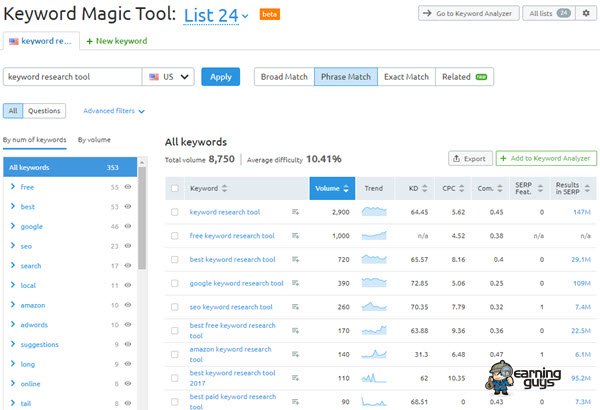Screen dimensions: 600x410
Task: Check the seo keyword research tool checkbox
Action: pyautogui.click(x=175, y=307)
